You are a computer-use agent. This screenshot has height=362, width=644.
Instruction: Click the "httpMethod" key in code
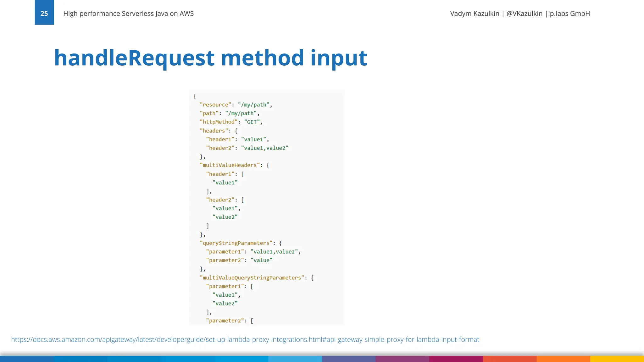(219, 122)
